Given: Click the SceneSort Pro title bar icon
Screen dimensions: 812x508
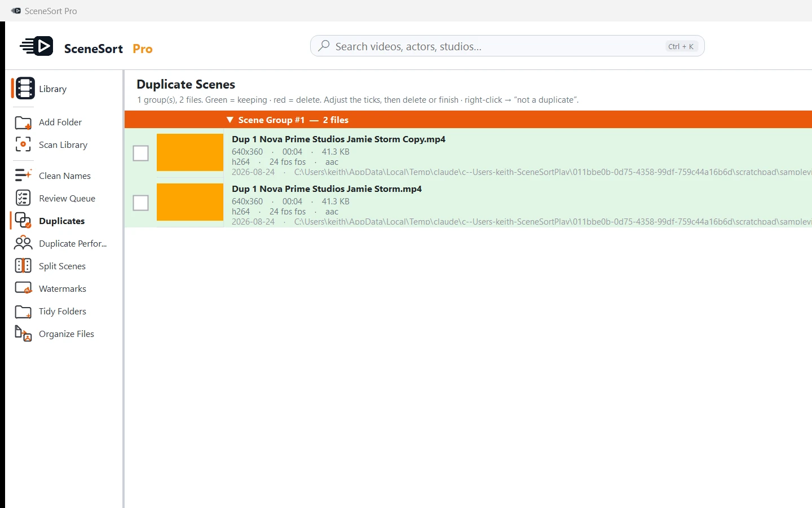Looking at the screenshot, I should click(x=16, y=11).
